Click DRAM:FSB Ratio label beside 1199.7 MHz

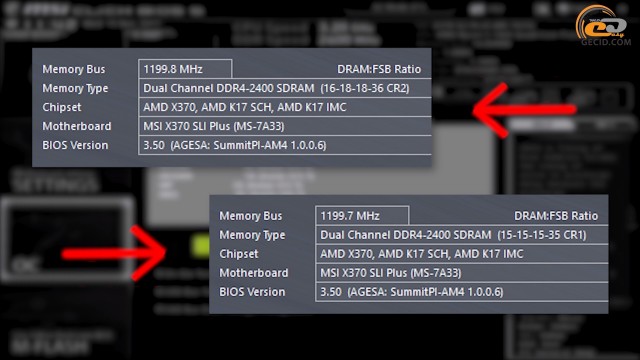556,216
